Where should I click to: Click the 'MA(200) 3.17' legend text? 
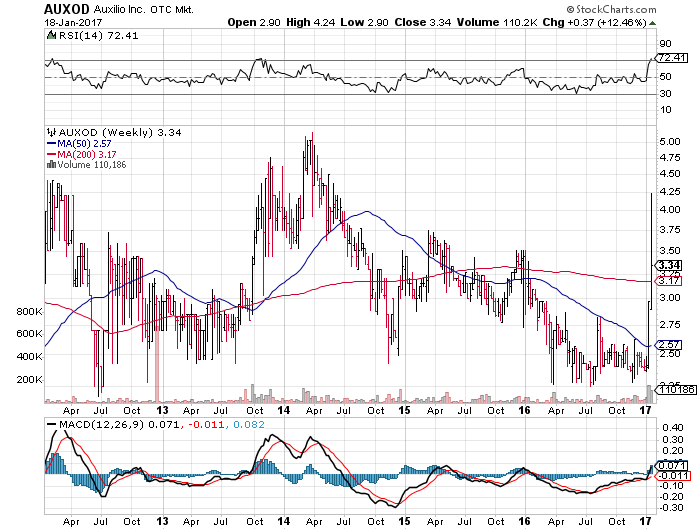tap(87, 154)
